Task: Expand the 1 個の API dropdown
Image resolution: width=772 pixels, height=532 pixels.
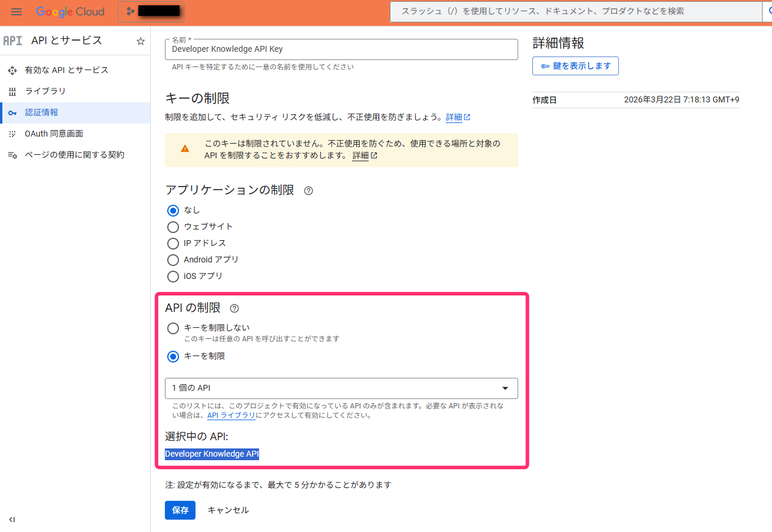Action: point(341,388)
